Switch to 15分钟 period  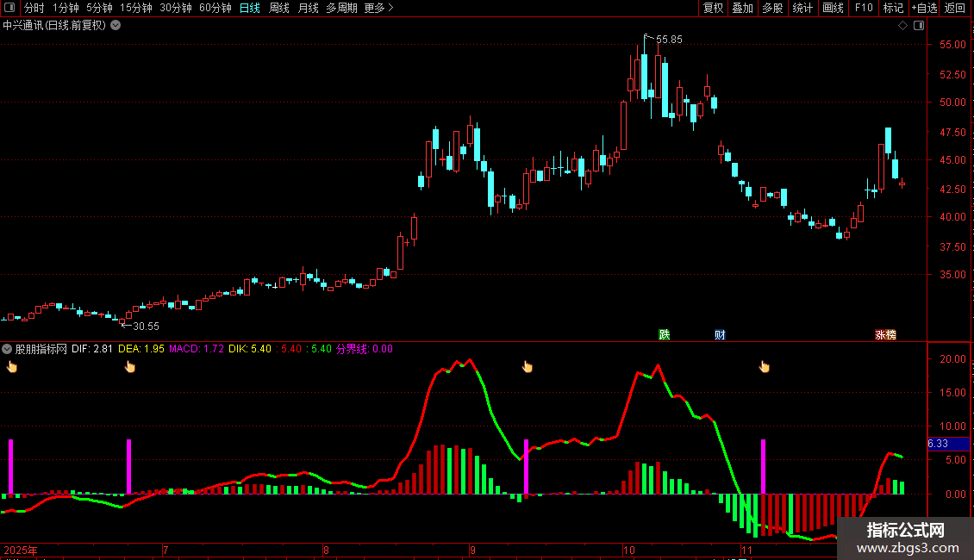pyautogui.click(x=136, y=8)
